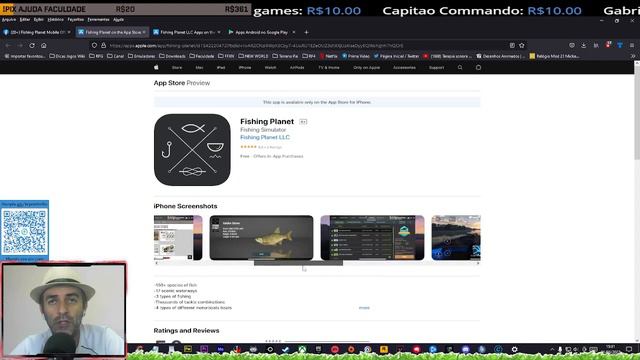This screenshot has height=360, width=640.
Task: Open Media Encoder in the taskbar
Action: [220, 349]
